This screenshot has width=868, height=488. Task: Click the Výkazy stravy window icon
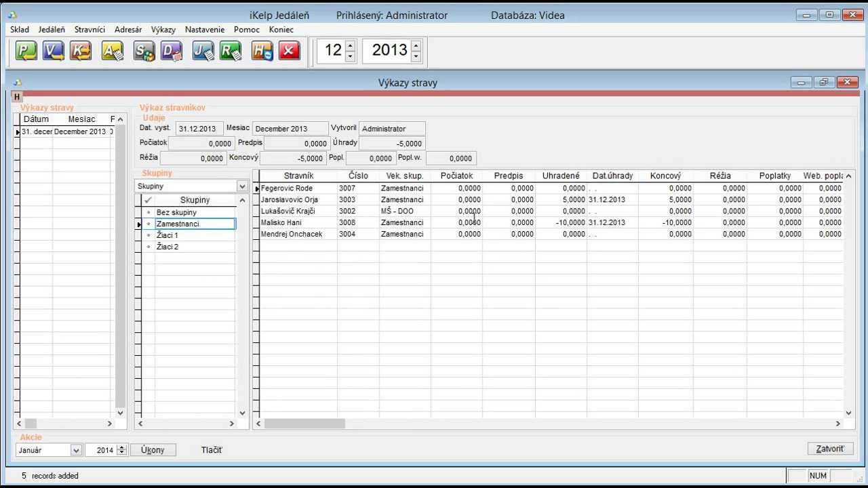(x=18, y=83)
